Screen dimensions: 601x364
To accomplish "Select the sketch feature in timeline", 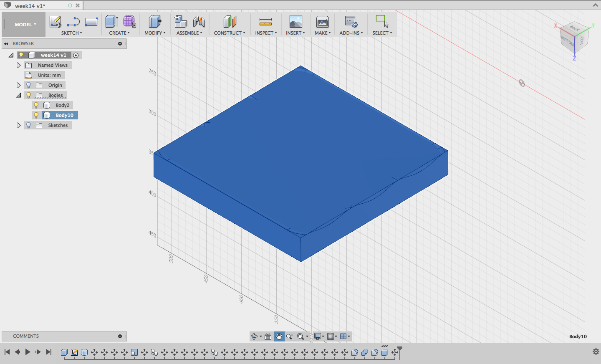I will coord(74,352).
